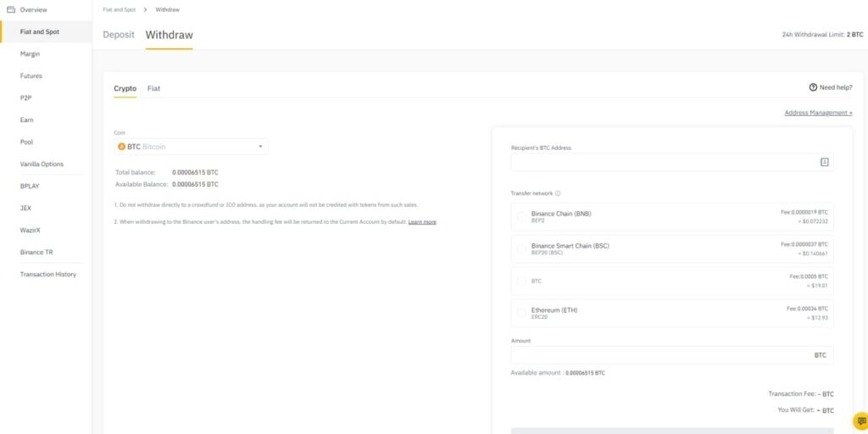The image size is (868, 434).
Task: Click the Fee 0.0005 BTC text
Action: pyautogui.click(x=808, y=276)
